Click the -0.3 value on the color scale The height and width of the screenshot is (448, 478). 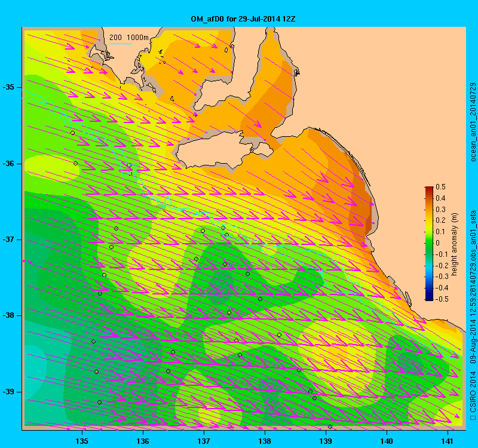point(442,277)
